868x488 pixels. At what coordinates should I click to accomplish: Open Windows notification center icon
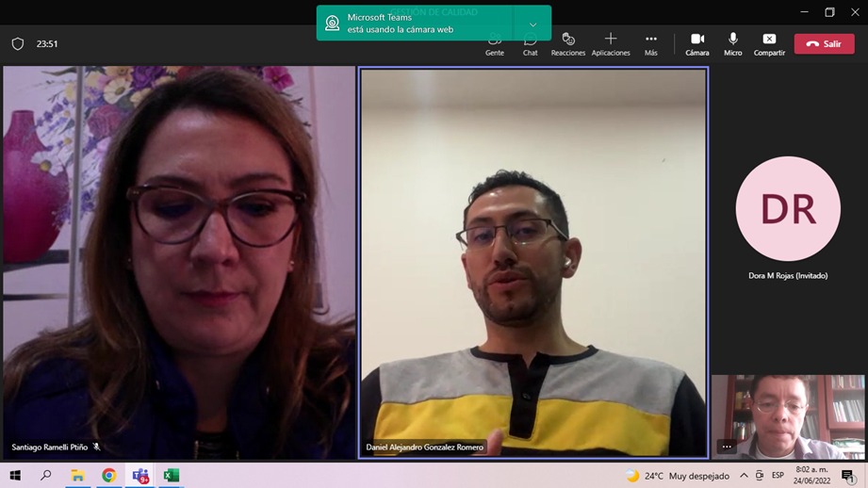coord(848,475)
